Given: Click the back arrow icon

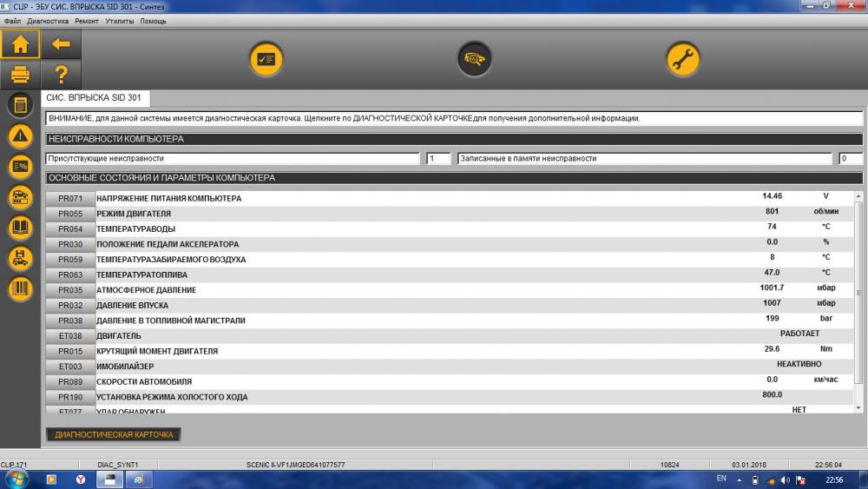Looking at the screenshot, I should pos(61,44).
